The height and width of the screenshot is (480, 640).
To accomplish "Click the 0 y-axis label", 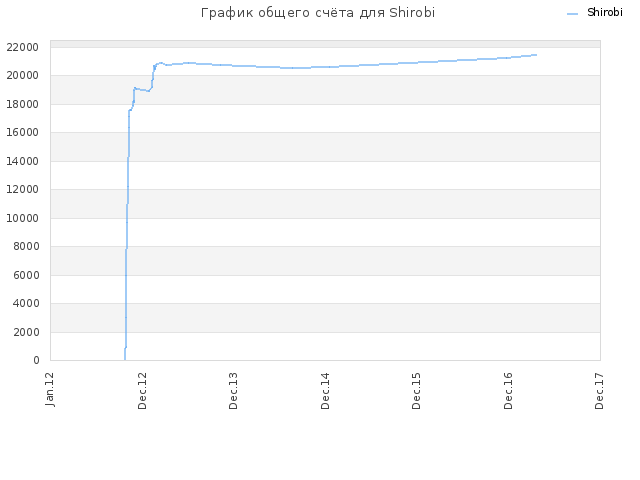I will (36, 360).
